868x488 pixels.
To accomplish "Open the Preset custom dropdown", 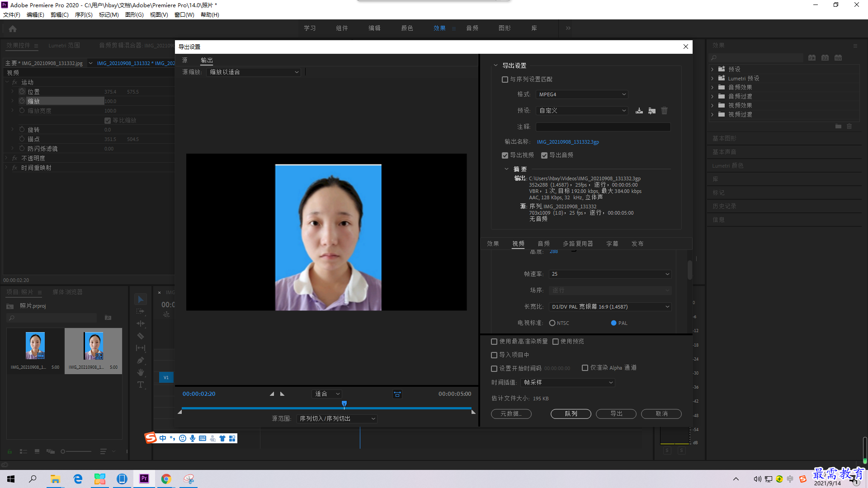I will (x=582, y=111).
